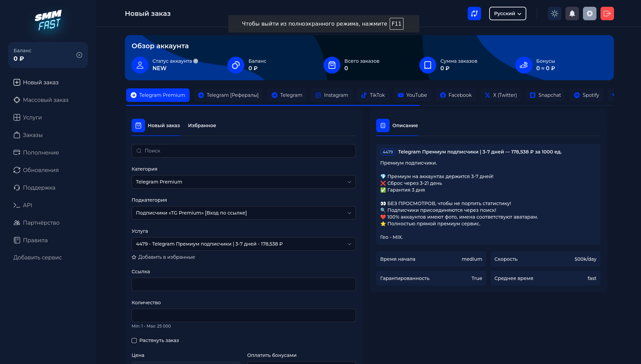The width and height of the screenshot is (641, 364).
Task: Open the Услуга service dropdown
Action: point(243,244)
